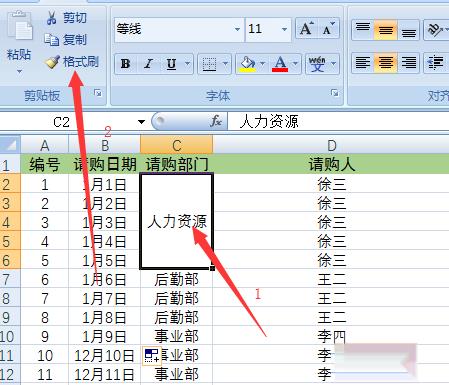Toggle Bold formatting
Screen dimensions: 449x385
[x=126, y=63]
